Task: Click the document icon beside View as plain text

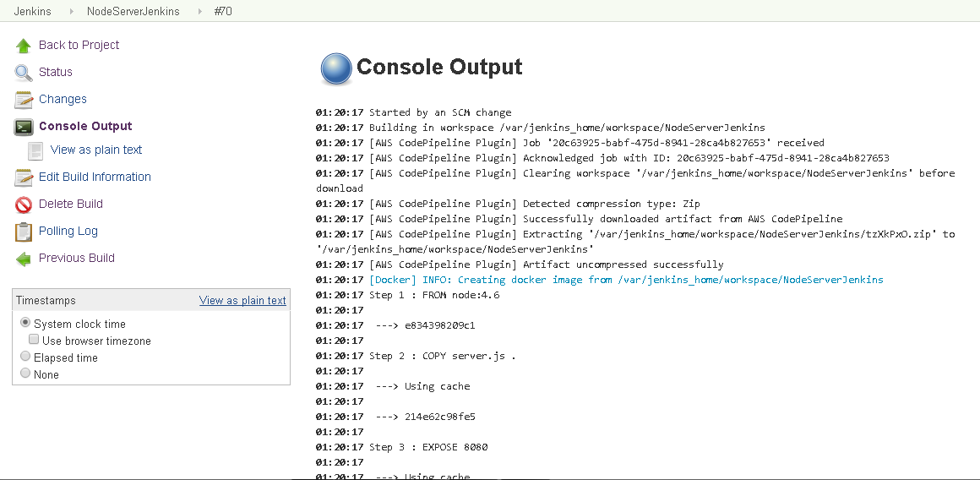Action: (x=35, y=150)
